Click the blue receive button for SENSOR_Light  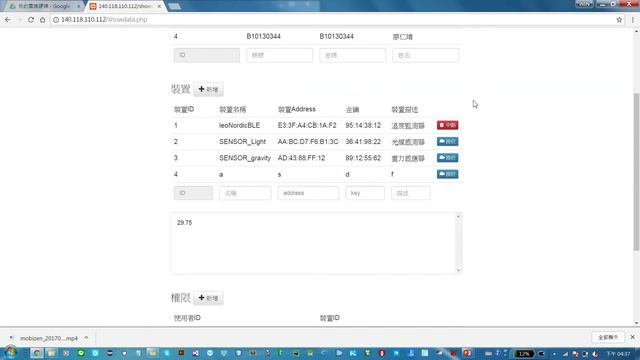click(x=447, y=142)
